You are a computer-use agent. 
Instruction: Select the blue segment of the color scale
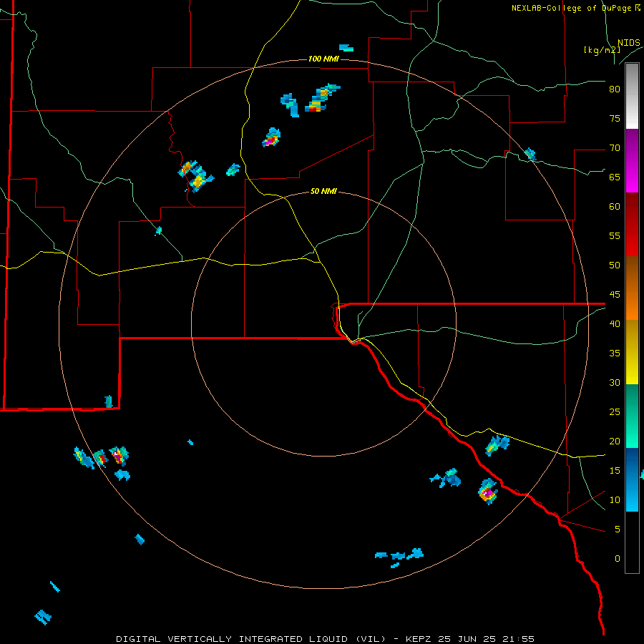(x=632, y=479)
